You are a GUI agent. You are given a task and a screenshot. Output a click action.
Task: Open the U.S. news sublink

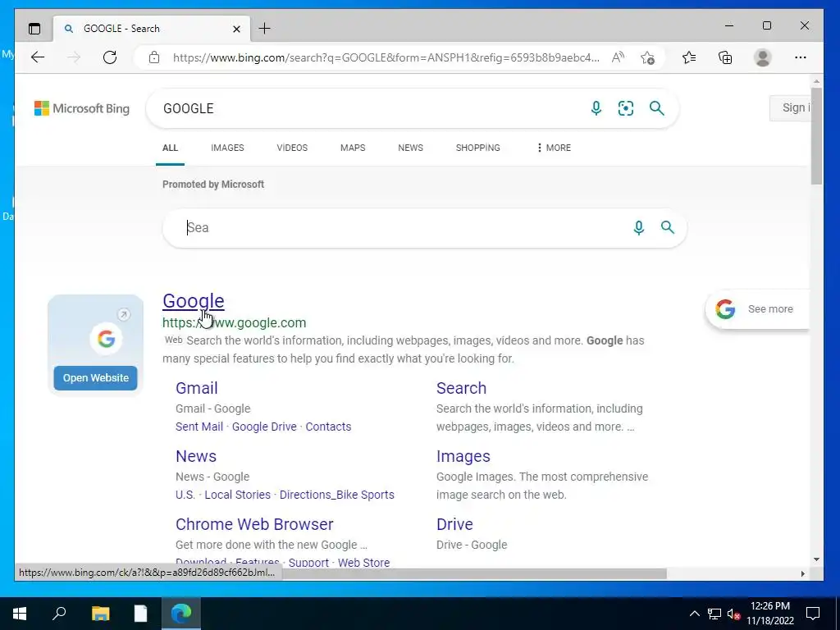[x=185, y=495]
